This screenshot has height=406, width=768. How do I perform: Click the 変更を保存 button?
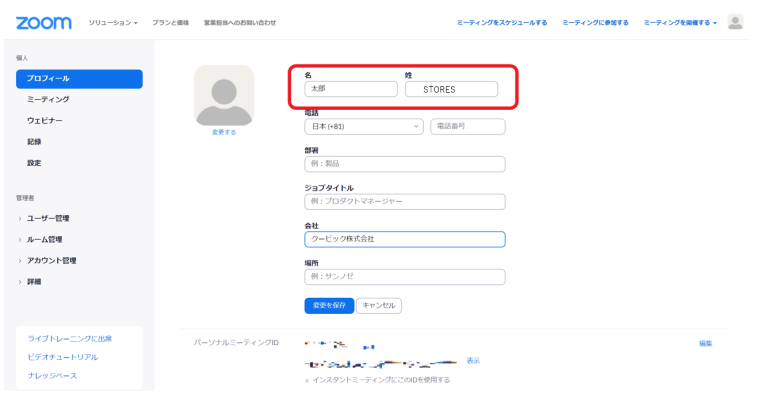pyautogui.click(x=329, y=306)
